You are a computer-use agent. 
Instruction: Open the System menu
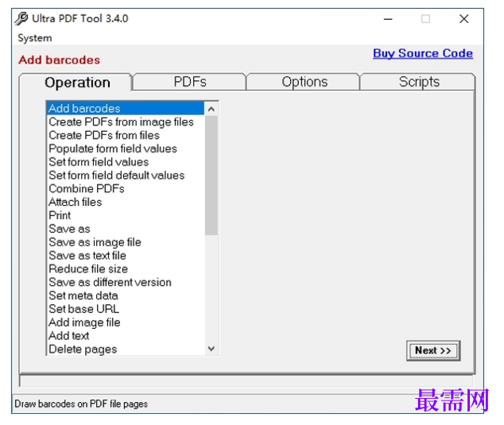point(35,38)
